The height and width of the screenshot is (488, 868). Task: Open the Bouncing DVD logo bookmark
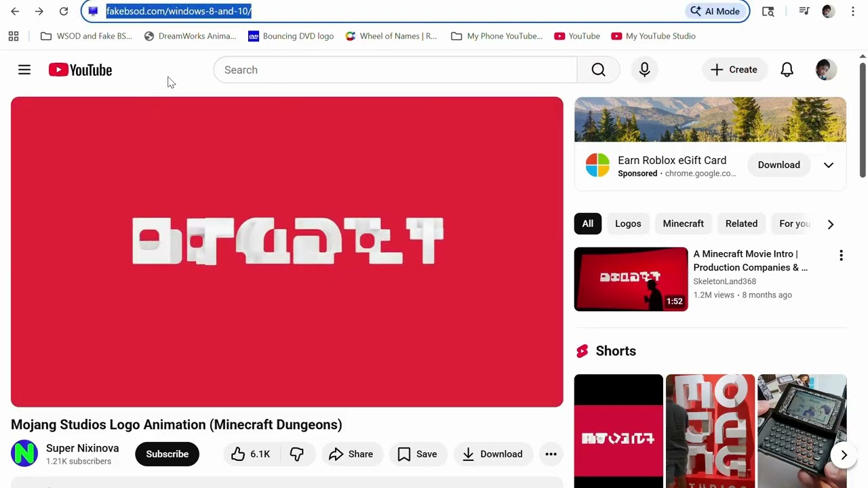click(x=291, y=36)
